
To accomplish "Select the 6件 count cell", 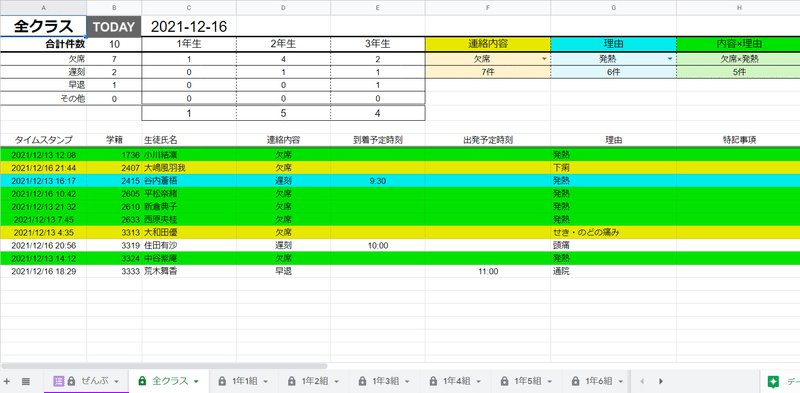I will point(614,72).
